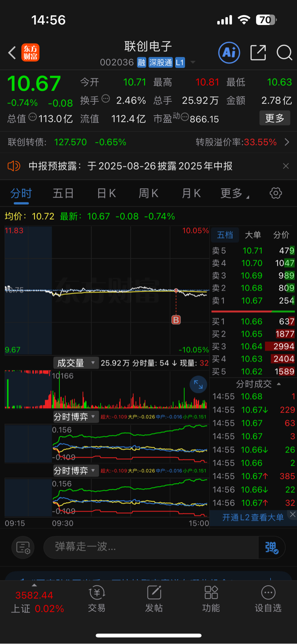Select the 分时 chart tab
The image size is (297, 644).
click(21, 193)
